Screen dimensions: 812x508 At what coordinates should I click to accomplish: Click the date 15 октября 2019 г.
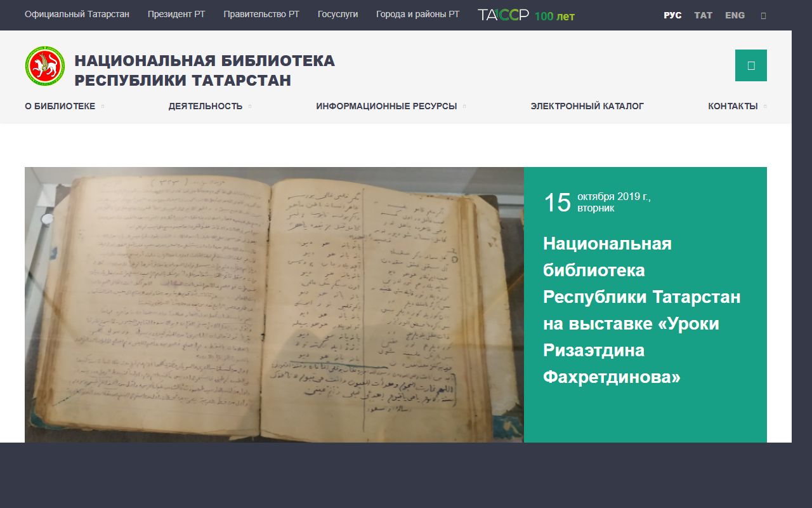coord(597,202)
